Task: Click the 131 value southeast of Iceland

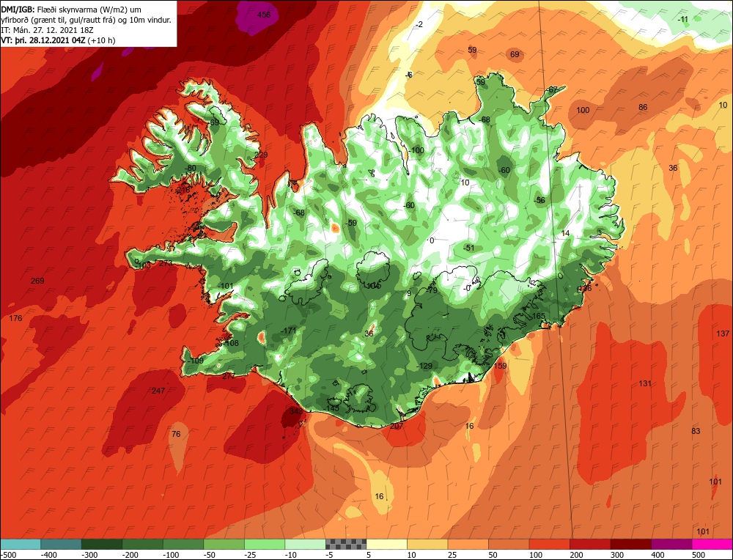Action: tap(645, 383)
